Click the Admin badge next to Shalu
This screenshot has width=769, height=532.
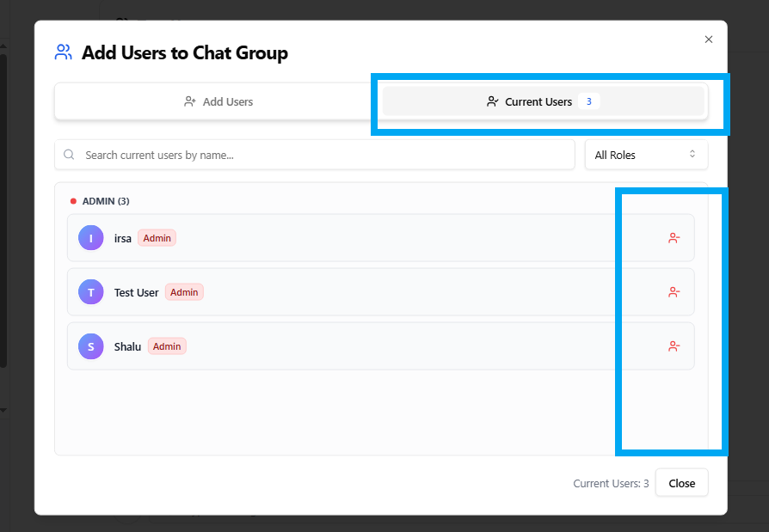tap(167, 346)
